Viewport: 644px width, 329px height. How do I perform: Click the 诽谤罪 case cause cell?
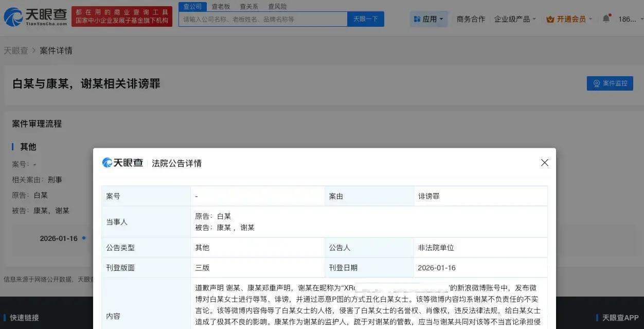click(x=480, y=196)
